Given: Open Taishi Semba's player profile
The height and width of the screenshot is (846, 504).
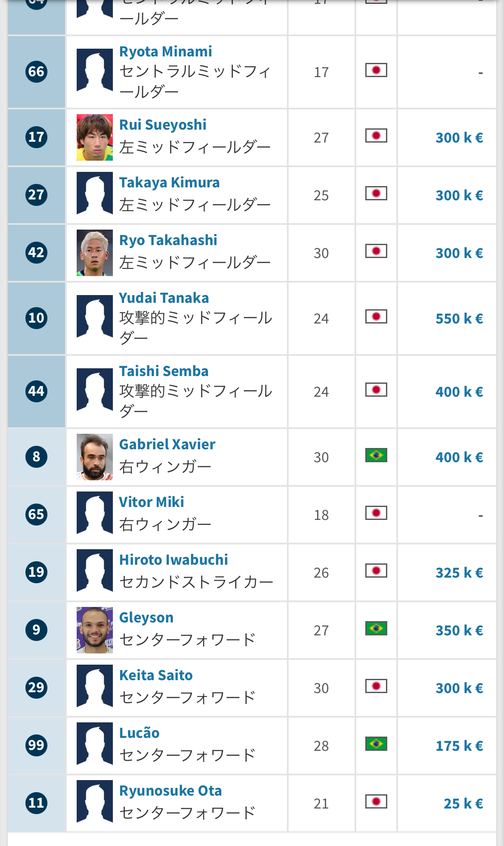Looking at the screenshot, I should coord(164,371).
